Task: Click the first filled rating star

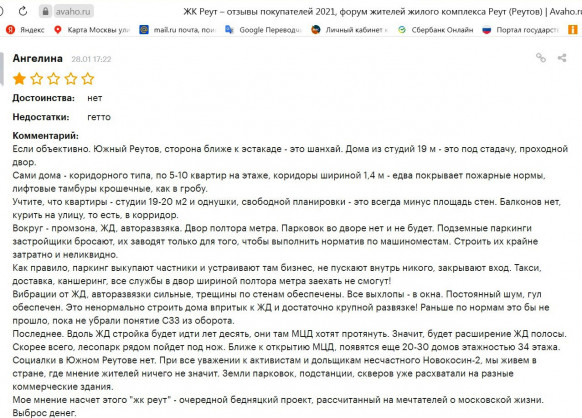Action: [x=19, y=79]
